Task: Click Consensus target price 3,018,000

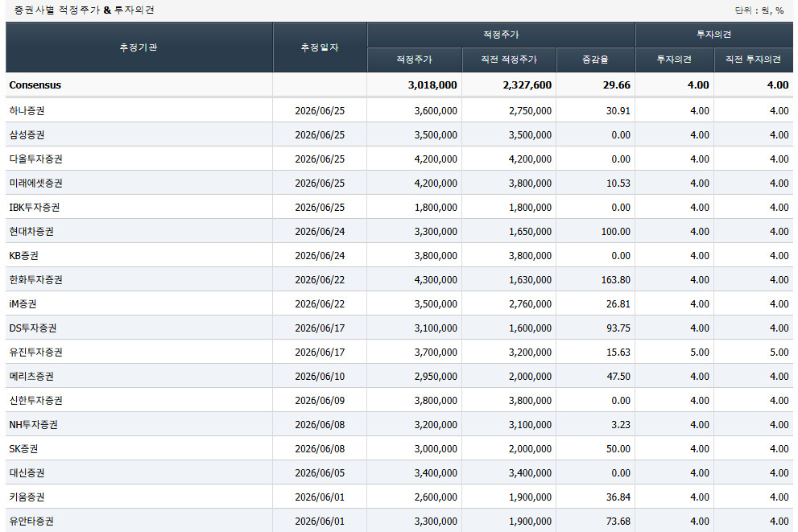Action: click(432, 85)
